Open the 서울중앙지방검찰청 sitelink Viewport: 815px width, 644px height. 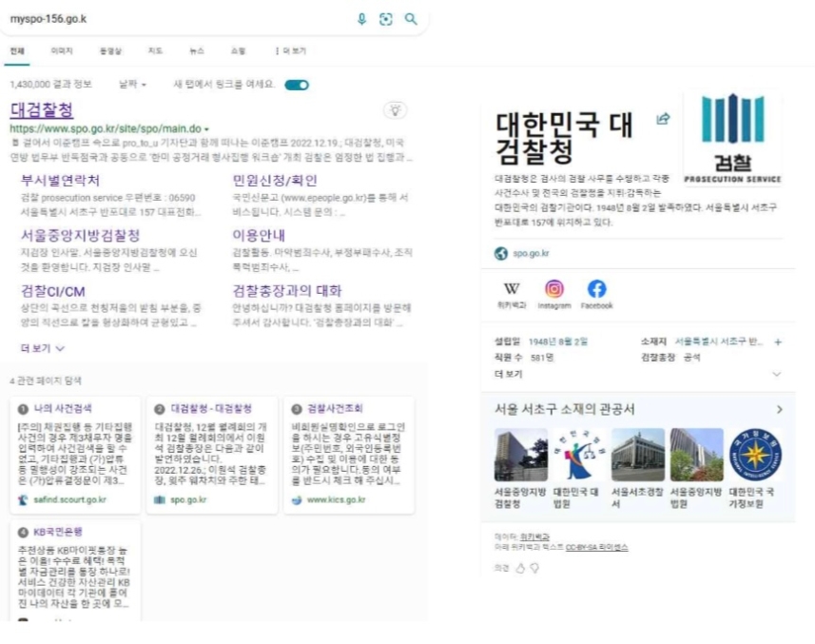[81, 236]
